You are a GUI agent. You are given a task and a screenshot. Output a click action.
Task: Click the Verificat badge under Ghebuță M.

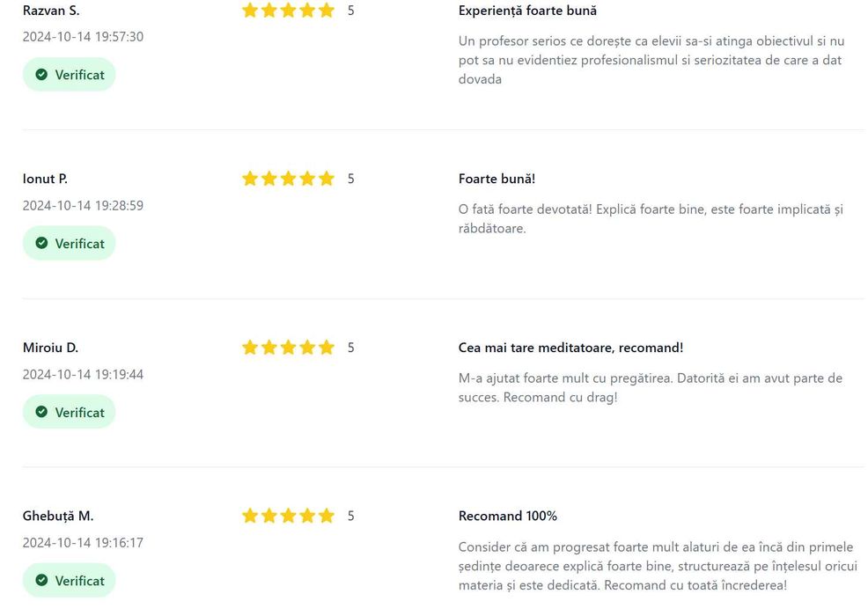(x=69, y=581)
